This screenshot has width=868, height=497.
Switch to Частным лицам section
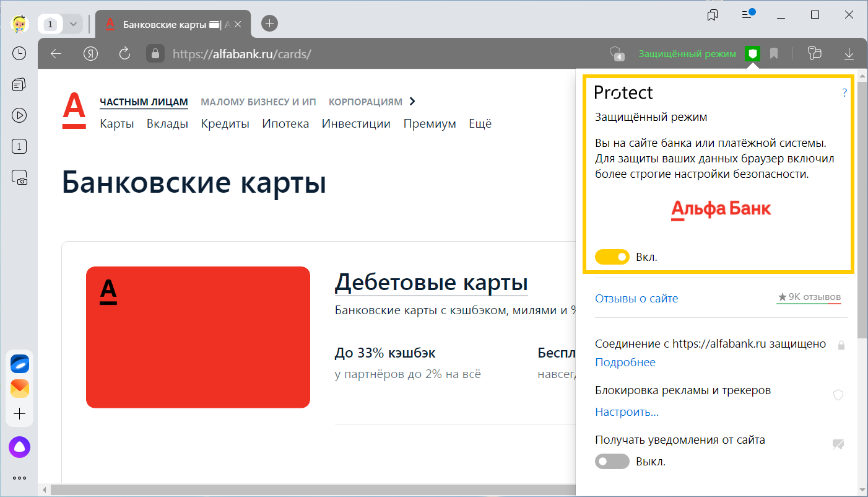tap(144, 102)
